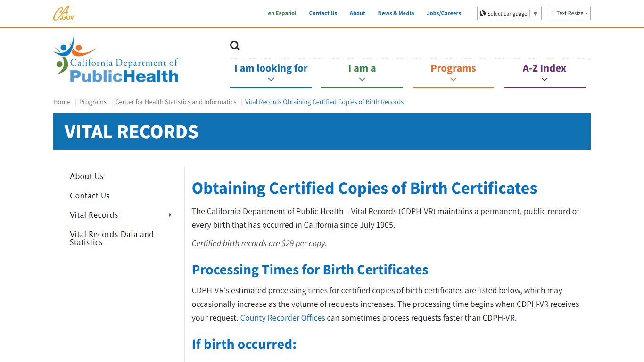Expand the Programs navigation chevron
Viewport: 644px width, 362px height.
453,79
